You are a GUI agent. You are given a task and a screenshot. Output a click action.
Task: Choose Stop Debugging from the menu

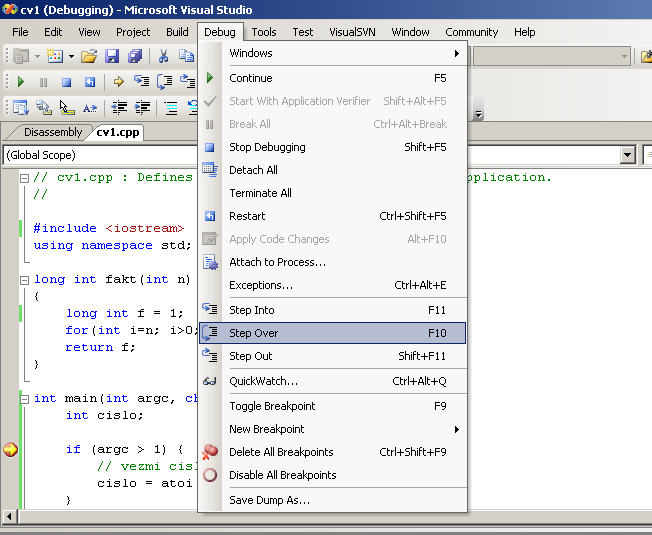point(332,147)
